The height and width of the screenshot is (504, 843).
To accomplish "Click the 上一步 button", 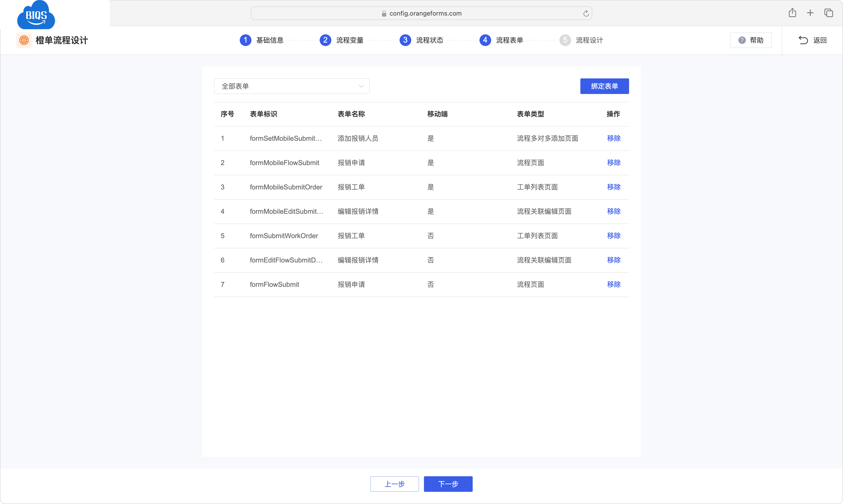I will click(x=394, y=484).
